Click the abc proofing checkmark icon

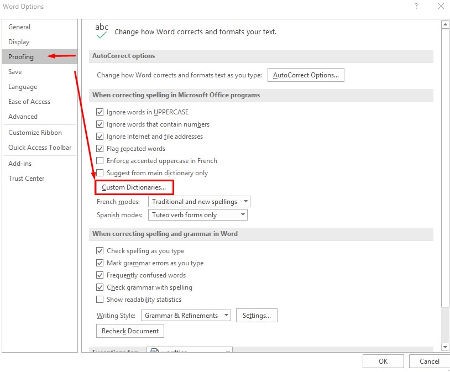pos(102,31)
